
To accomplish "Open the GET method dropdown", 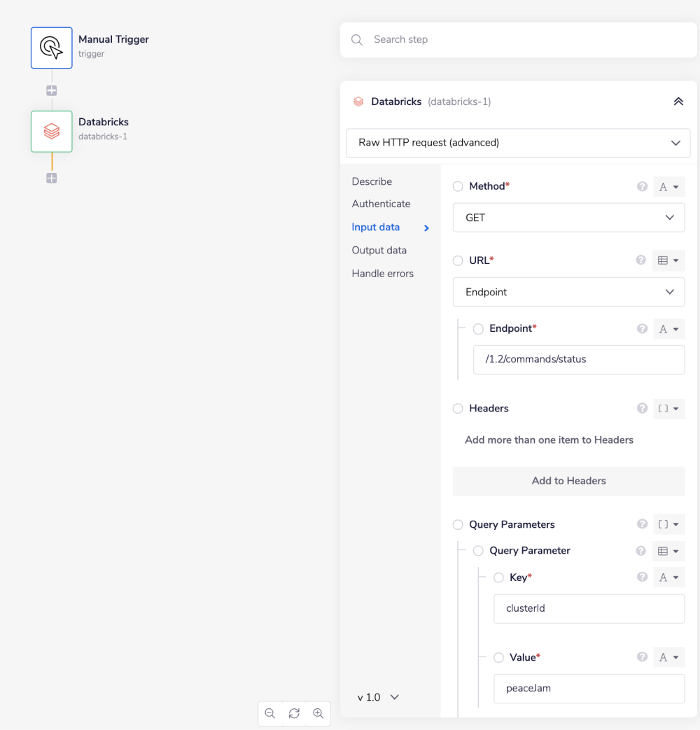I will [568, 218].
